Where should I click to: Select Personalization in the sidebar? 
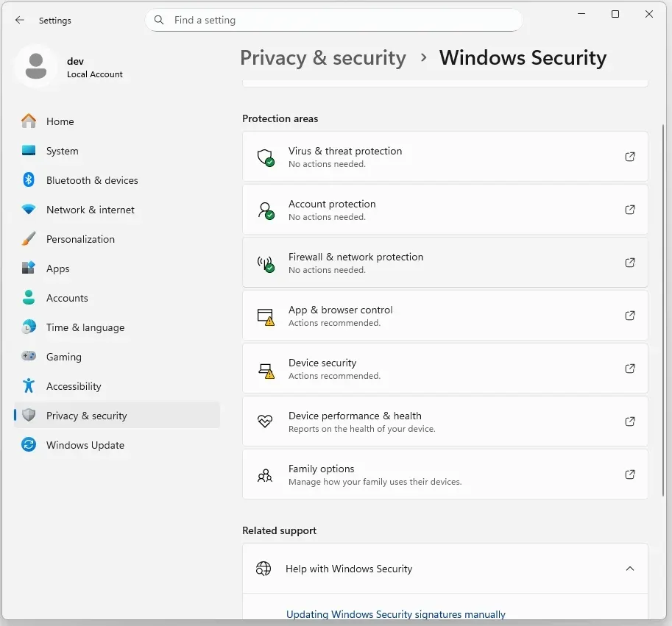pyautogui.click(x=116, y=239)
